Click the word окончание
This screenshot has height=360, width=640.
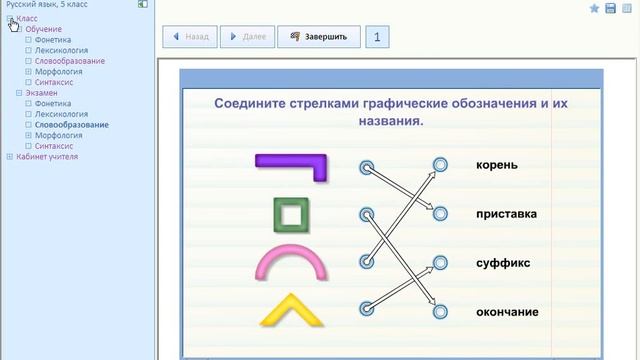(x=507, y=312)
